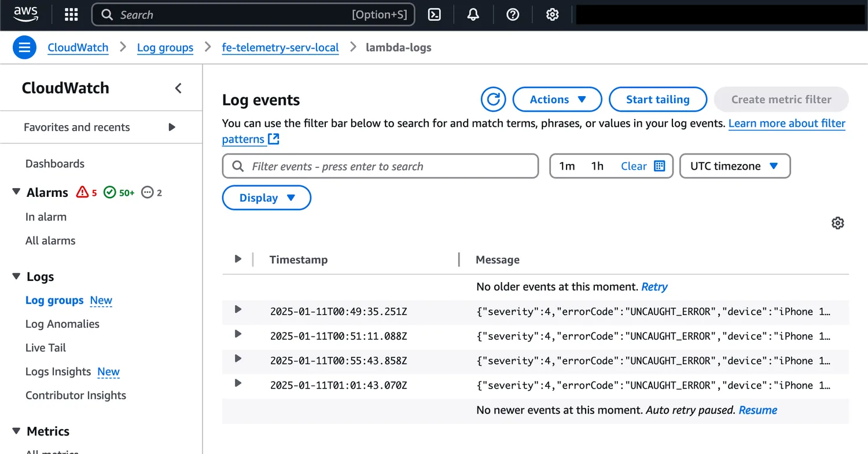Screen dimensions: 868x454
Task: Click the insufficient data alarms count
Action: coord(152,192)
